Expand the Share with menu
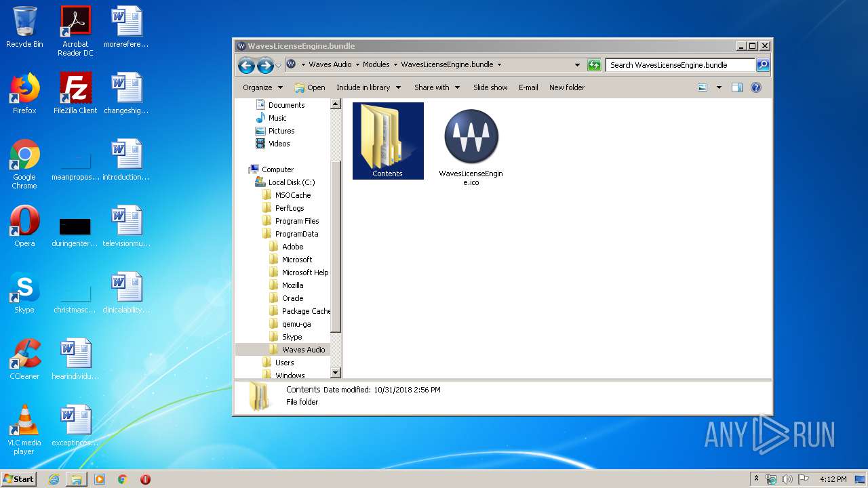 [437, 87]
